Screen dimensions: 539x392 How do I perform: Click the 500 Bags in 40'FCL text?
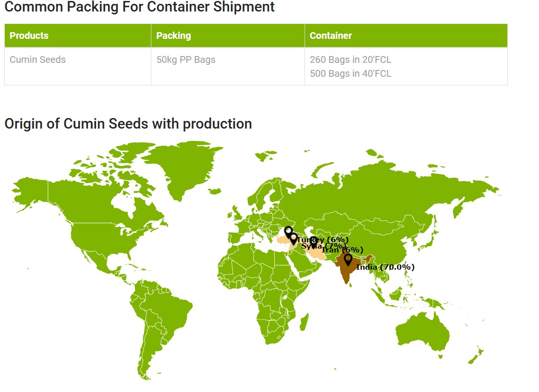[x=350, y=73]
